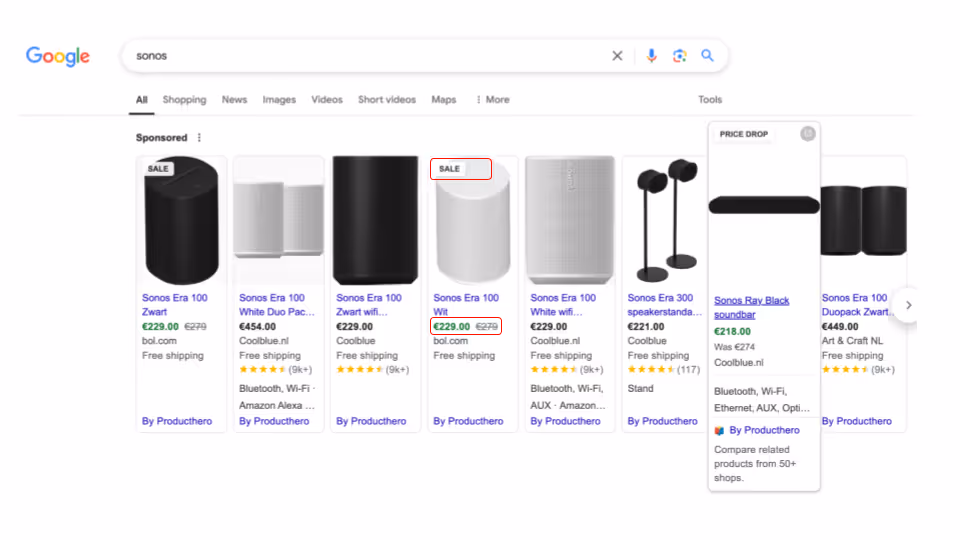Click the magnifier search button
The width and height of the screenshot is (960, 540).
click(707, 56)
